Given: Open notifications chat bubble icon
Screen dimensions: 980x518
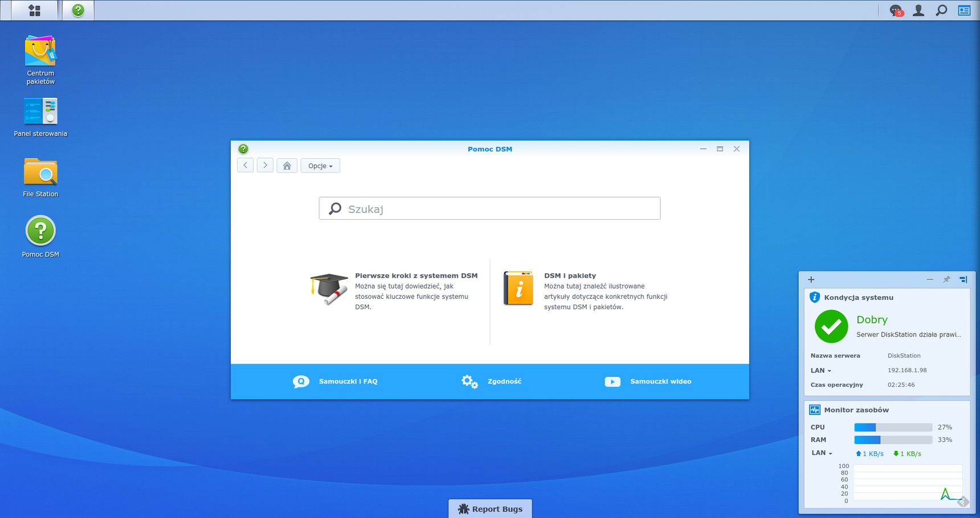Looking at the screenshot, I should coord(896,10).
